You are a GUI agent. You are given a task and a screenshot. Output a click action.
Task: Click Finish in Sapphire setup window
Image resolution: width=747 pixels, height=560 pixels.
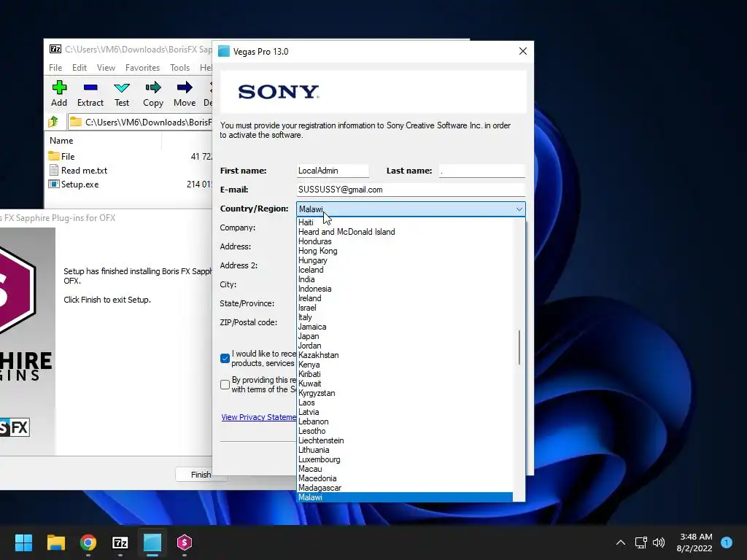(x=200, y=475)
